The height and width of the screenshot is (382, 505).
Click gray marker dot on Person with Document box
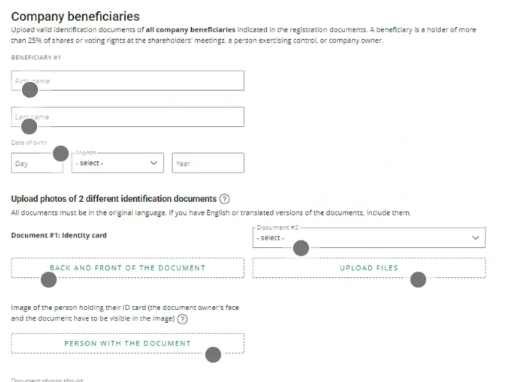coord(213,355)
